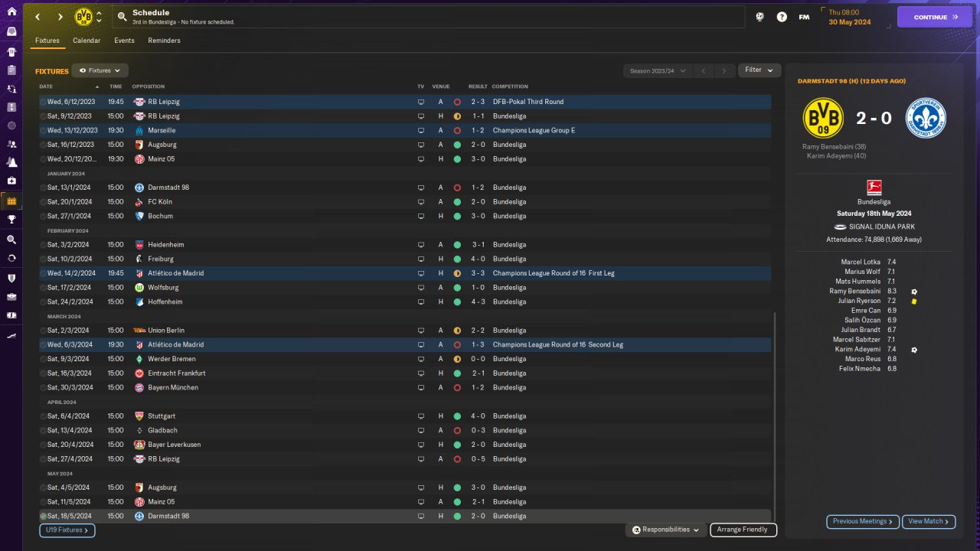This screenshot has height=551, width=980.
Task: Open the Finances icon in the sidebar
Action: 11,315
